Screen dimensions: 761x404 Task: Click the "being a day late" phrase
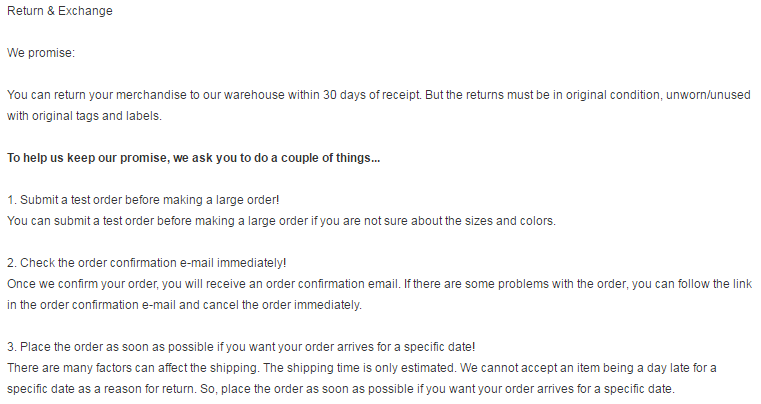(630, 368)
